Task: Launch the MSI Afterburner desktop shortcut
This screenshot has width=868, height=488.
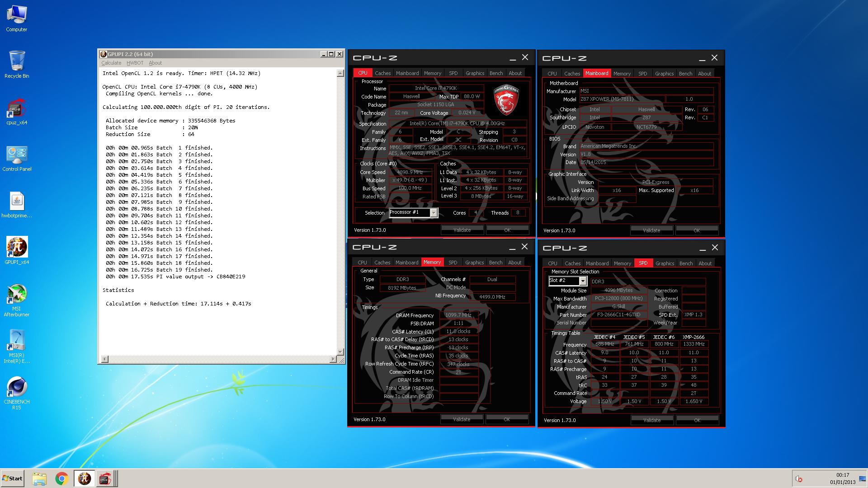Action: coord(17,300)
